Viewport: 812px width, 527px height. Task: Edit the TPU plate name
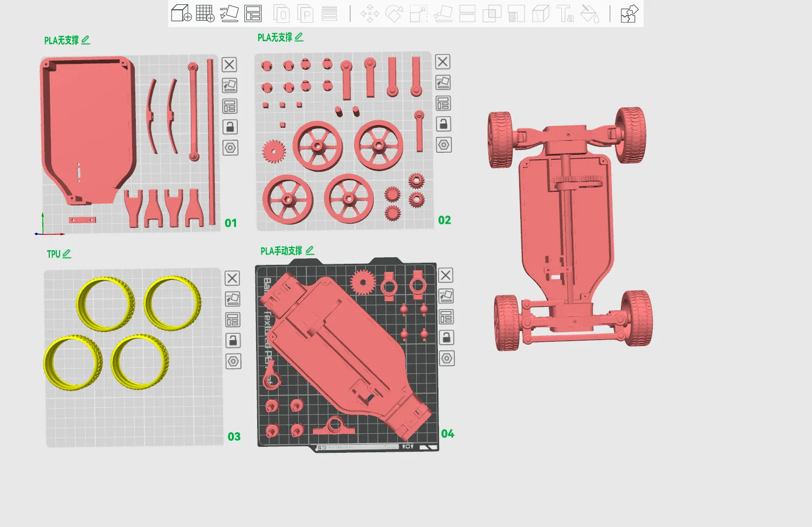(x=67, y=254)
